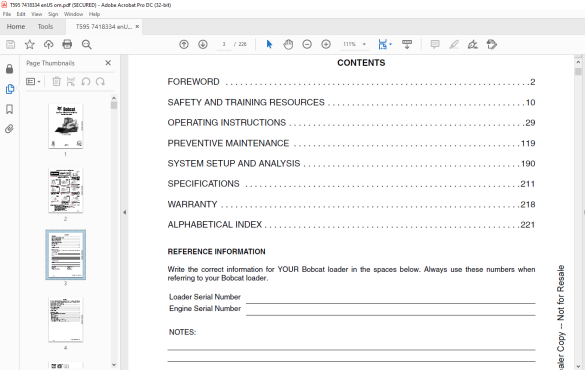Switch to the Tools tab
This screenshot has height=370, width=585.
point(45,27)
